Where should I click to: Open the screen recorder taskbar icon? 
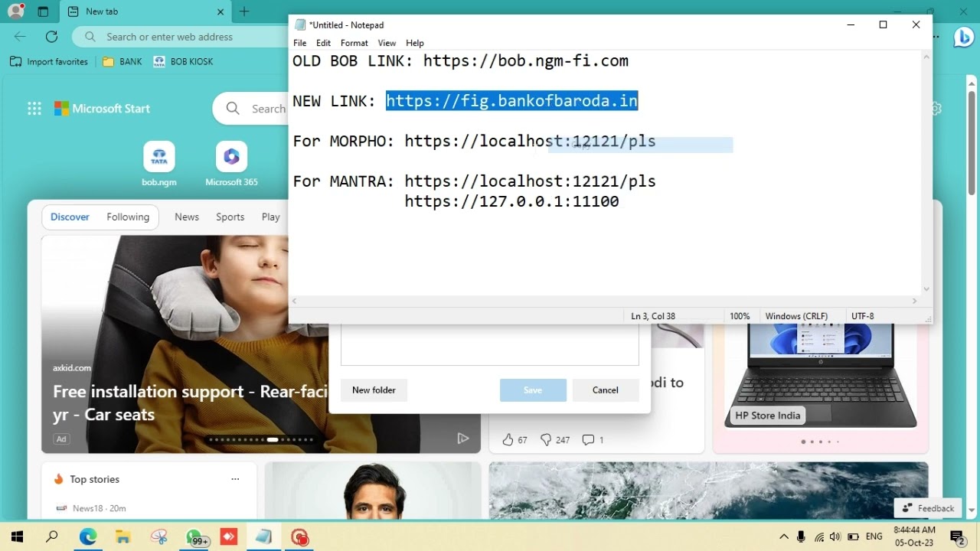[299, 537]
